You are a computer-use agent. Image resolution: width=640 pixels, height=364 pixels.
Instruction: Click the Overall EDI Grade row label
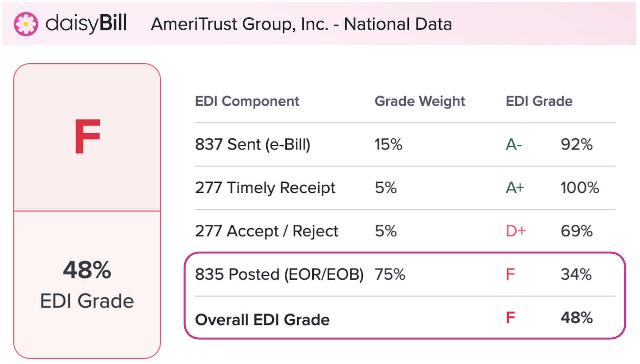pyautogui.click(x=262, y=320)
